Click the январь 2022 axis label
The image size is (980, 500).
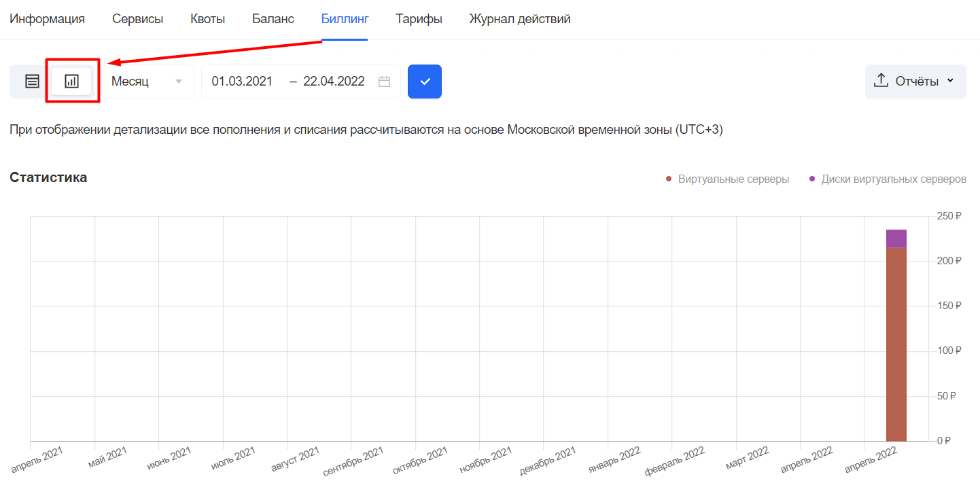(615, 459)
